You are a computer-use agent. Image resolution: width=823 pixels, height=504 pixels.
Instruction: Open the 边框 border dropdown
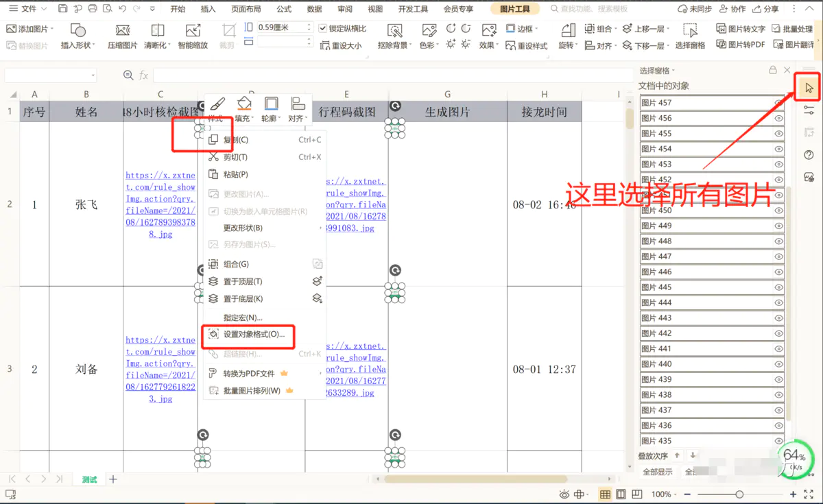[522, 29]
